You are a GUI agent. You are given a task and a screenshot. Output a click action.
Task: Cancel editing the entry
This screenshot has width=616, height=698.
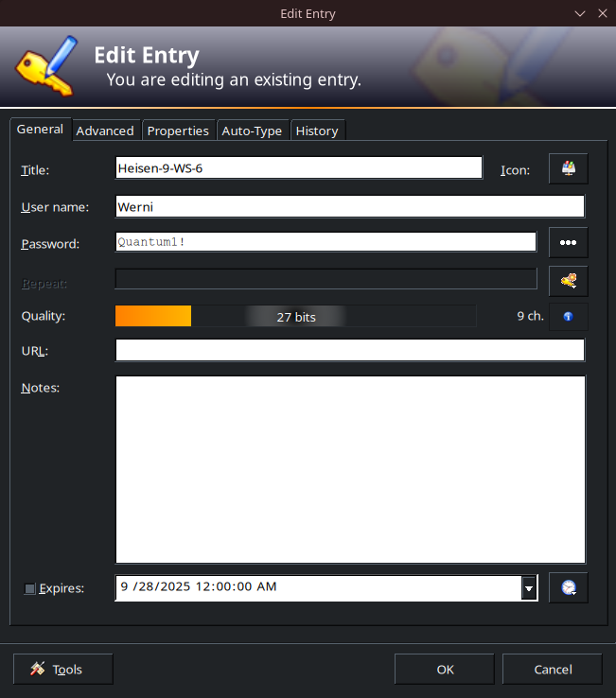tap(553, 669)
